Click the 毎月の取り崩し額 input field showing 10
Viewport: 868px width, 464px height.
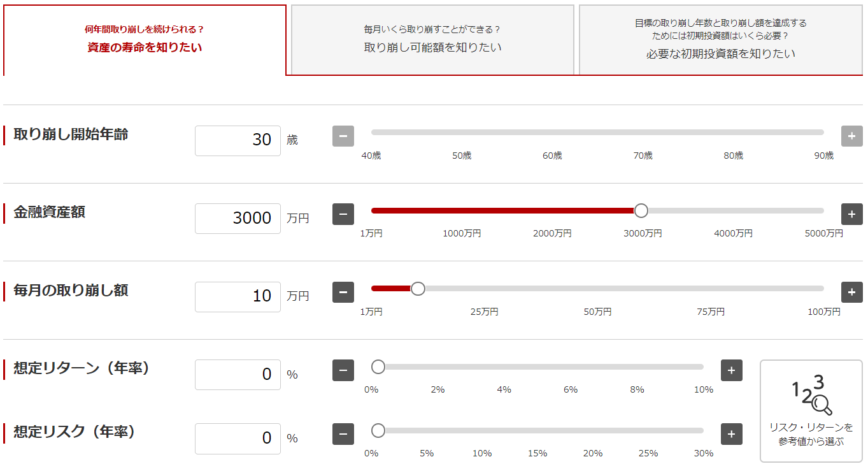[x=238, y=296]
